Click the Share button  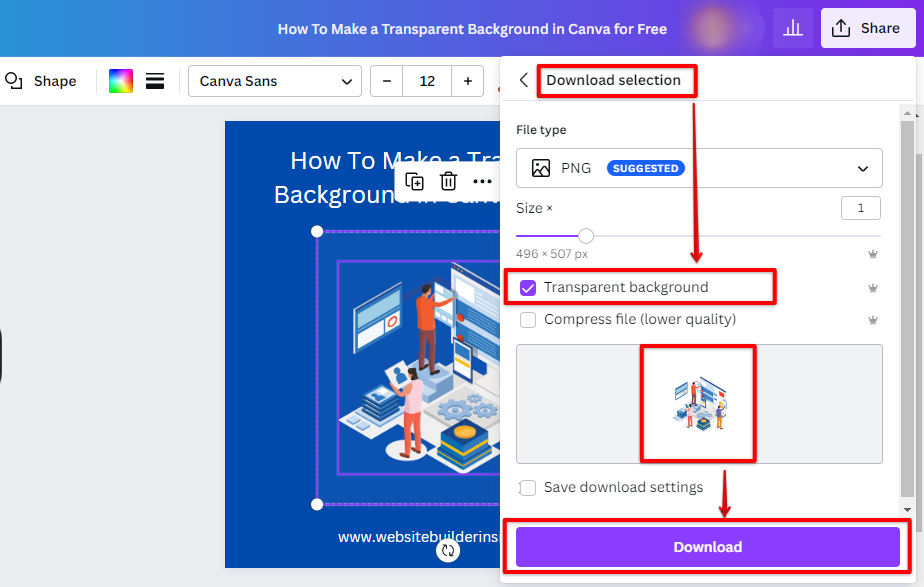point(867,28)
